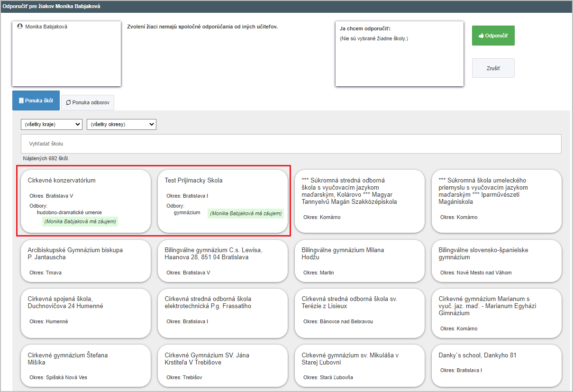Select Bilingválne slovensko-španielske gymnázium card
Screen dimensions: 573x392
(497, 261)
